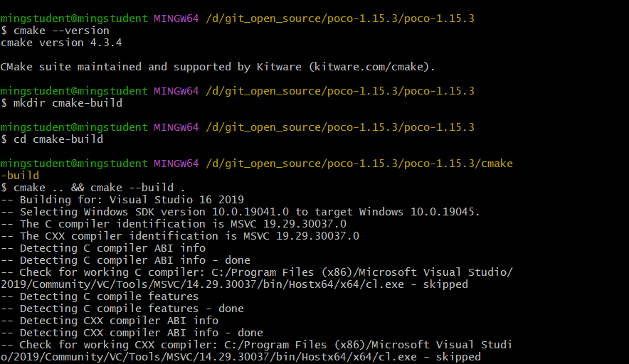Image resolution: width=629 pixels, height=364 pixels.
Task: Click the wrapped '-build' path continuation text
Action: (x=20, y=176)
